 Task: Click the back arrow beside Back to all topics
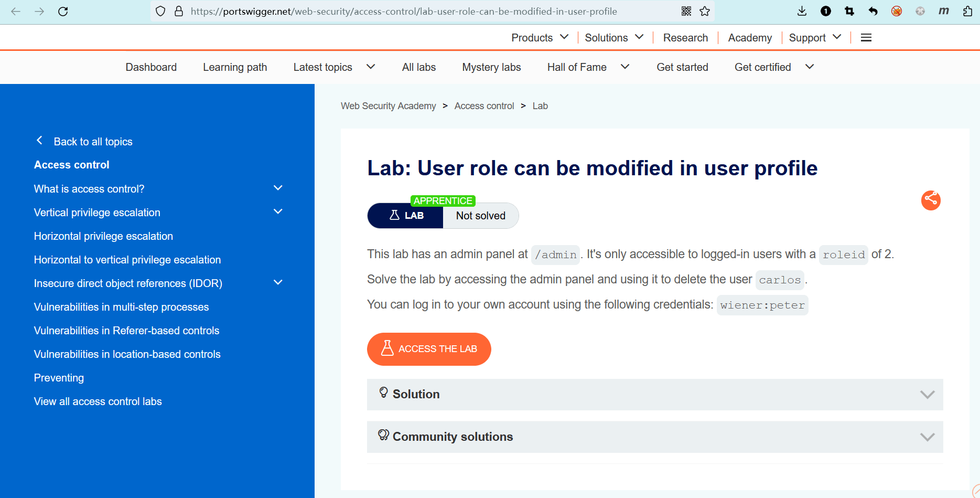39,141
